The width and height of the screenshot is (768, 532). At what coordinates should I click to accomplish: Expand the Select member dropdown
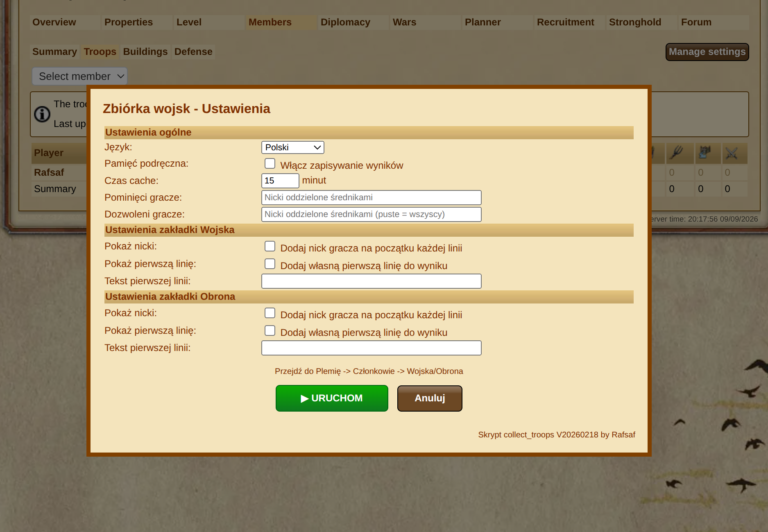click(x=80, y=76)
